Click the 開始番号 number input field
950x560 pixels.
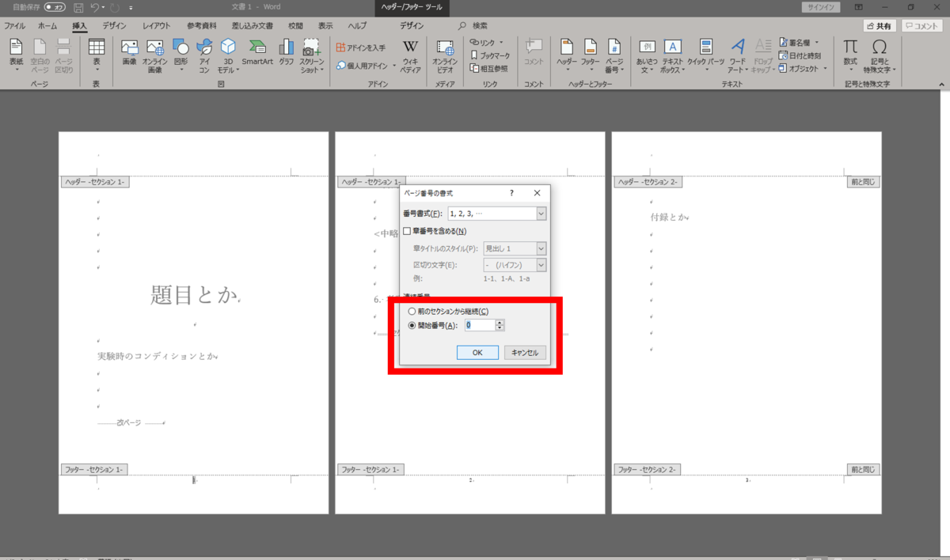480,325
